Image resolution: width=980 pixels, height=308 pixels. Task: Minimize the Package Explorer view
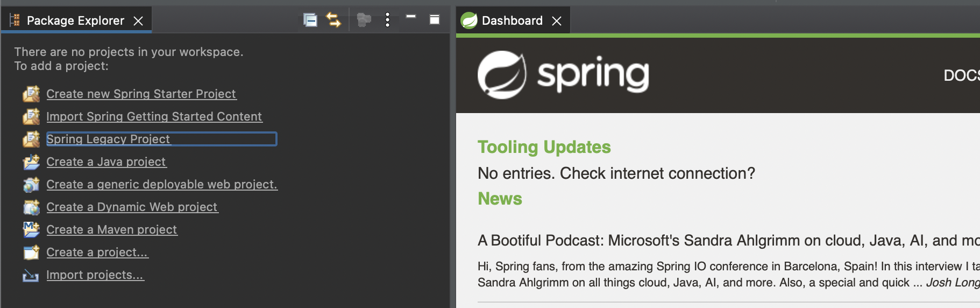(x=411, y=17)
